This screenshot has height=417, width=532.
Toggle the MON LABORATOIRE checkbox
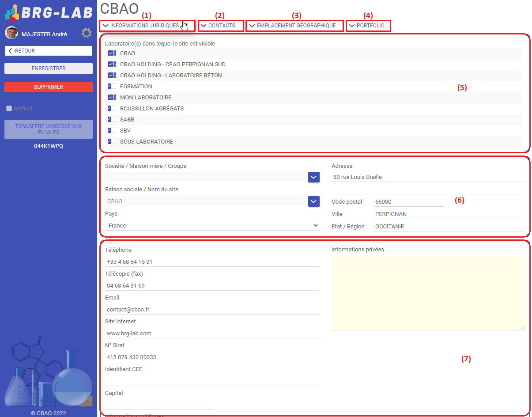click(112, 97)
